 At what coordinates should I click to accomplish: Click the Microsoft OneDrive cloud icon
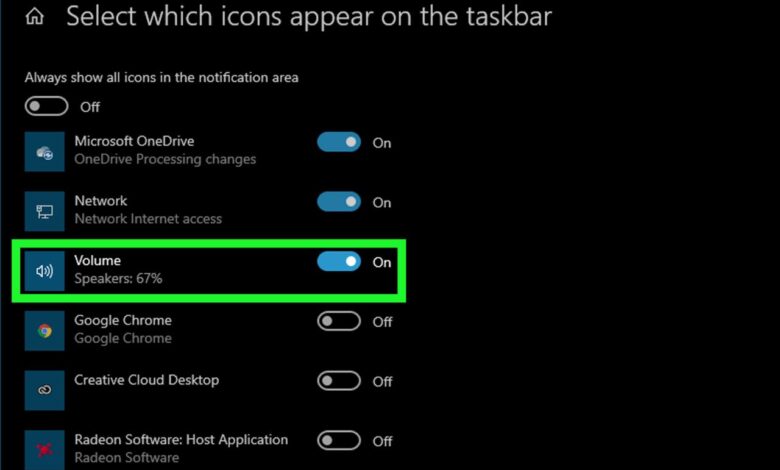pyautogui.click(x=45, y=151)
